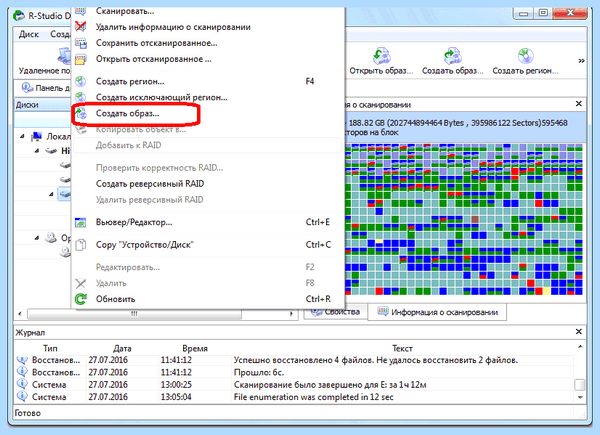Click the open scanned info icon
Image resolution: width=600 pixels, height=435 pixels.
click(81, 59)
